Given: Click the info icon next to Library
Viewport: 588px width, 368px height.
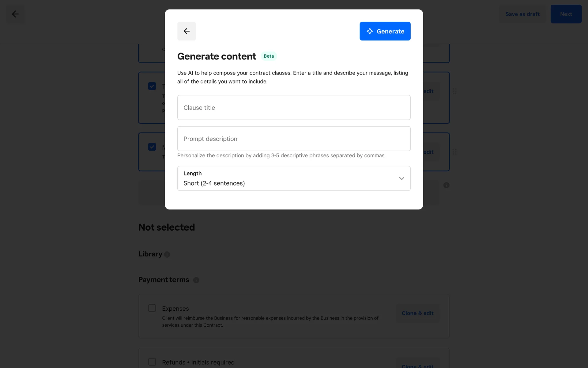Looking at the screenshot, I should [167, 255].
